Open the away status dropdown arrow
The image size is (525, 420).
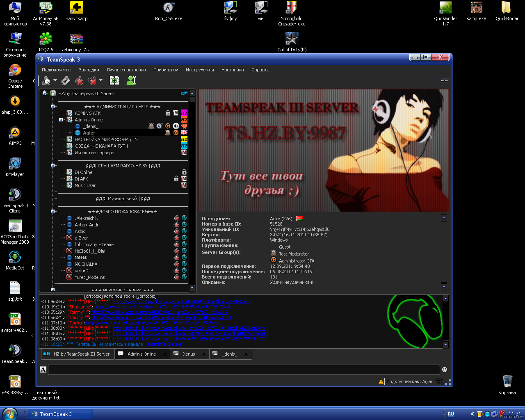tap(55, 80)
